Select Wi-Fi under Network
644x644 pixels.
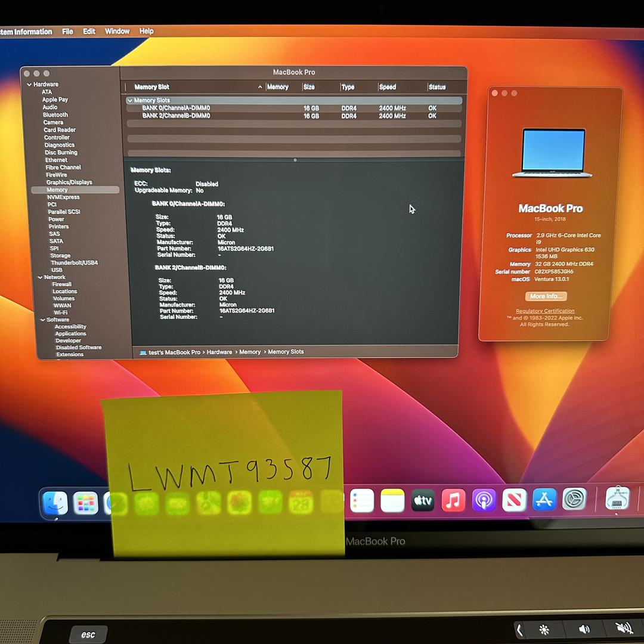coord(60,312)
